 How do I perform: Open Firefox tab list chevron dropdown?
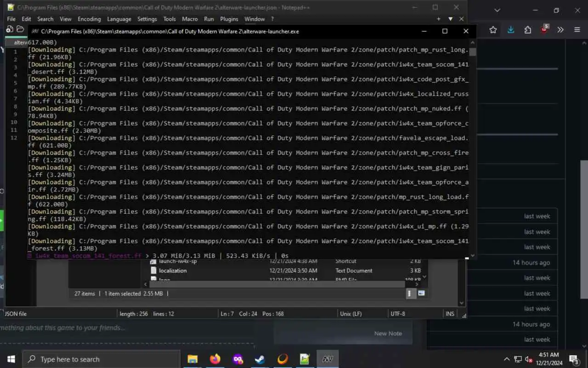[x=497, y=10]
